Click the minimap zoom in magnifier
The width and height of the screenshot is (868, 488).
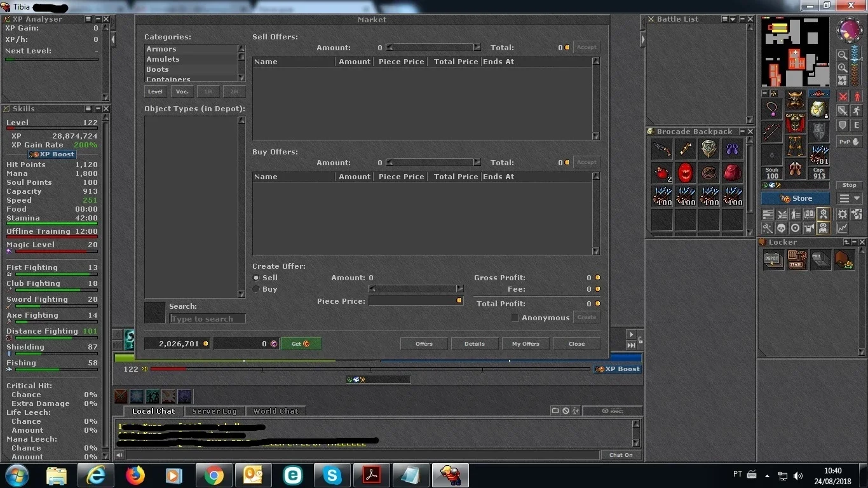point(842,67)
